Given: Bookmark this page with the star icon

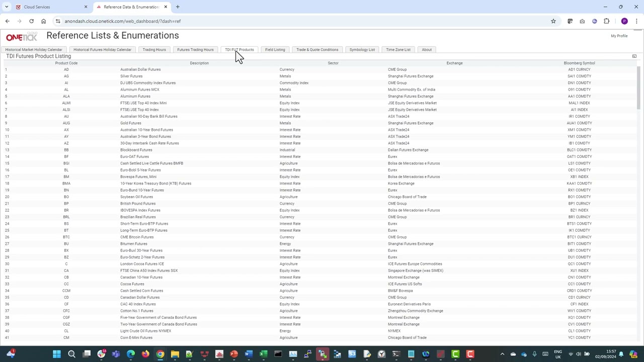Looking at the screenshot, I should (x=553, y=21).
